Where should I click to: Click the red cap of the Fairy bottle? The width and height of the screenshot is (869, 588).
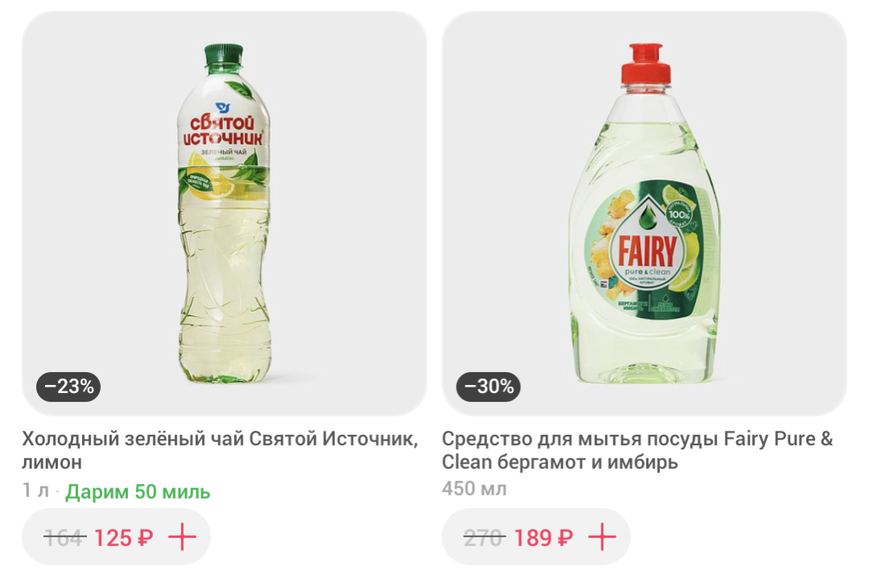click(x=645, y=64)
